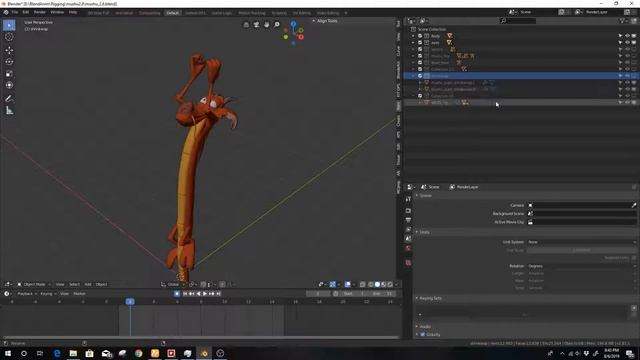This screenshot has width=640, height=360.
Task: Open the Rotation units dropdown
Action: click(x=582, y=266)
